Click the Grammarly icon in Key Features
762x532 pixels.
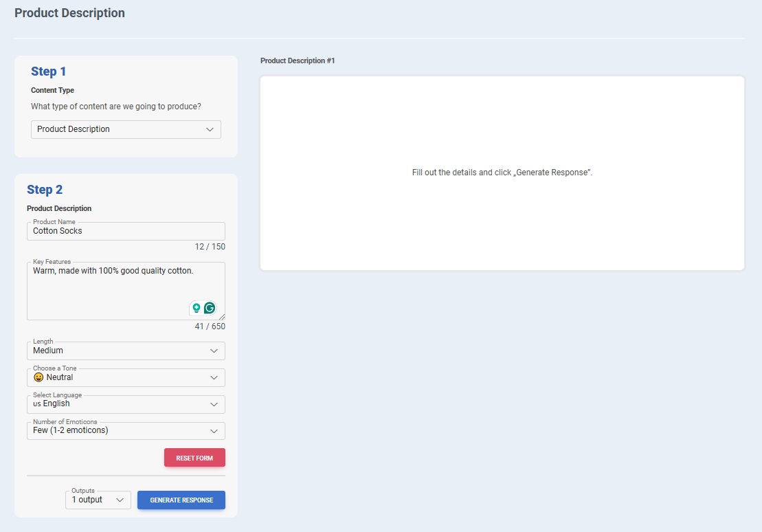[210, 308]
